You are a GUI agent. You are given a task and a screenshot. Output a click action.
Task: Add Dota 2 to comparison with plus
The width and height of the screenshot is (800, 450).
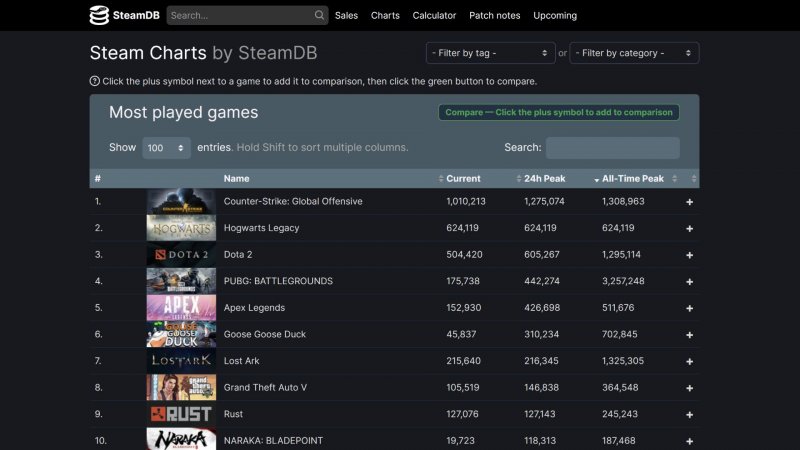pyautogui.click(x=689, y=255)
